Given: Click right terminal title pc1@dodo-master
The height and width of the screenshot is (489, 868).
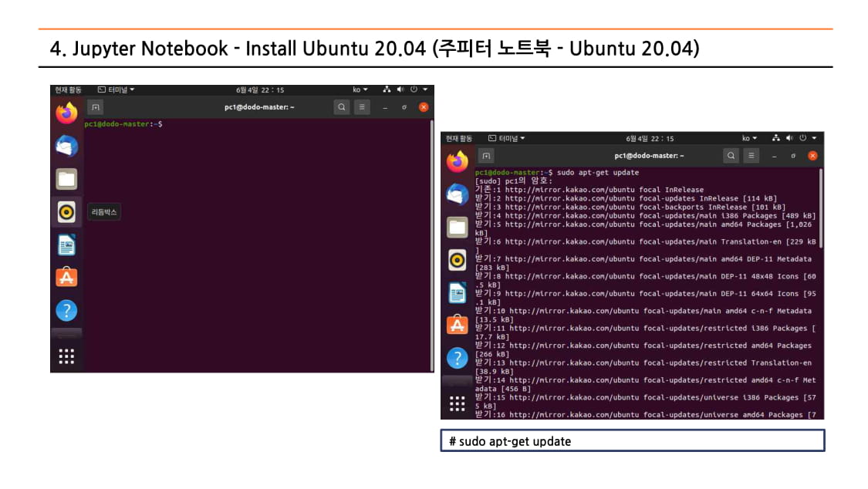Looking at the screenshot, I should click(x=649, y=156).
